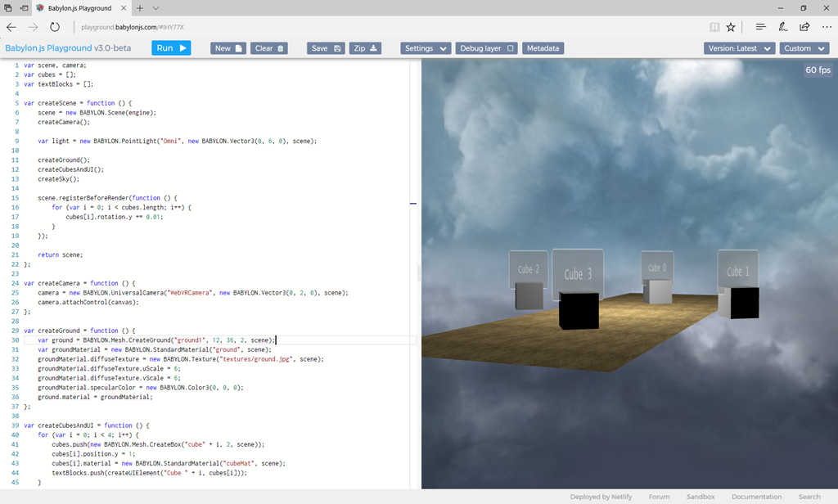Image resolution: width=838 pixels, height=504 pixels.
Task: Click the "createCubesAndUI();" call on line 12
Action: click(x=70, y=169)
